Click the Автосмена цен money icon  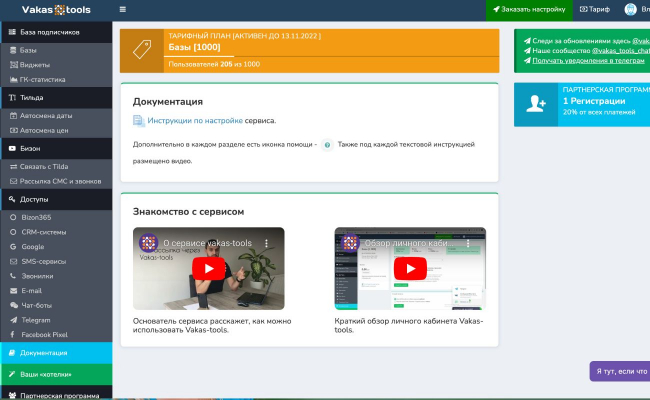(x=14, y=130)
